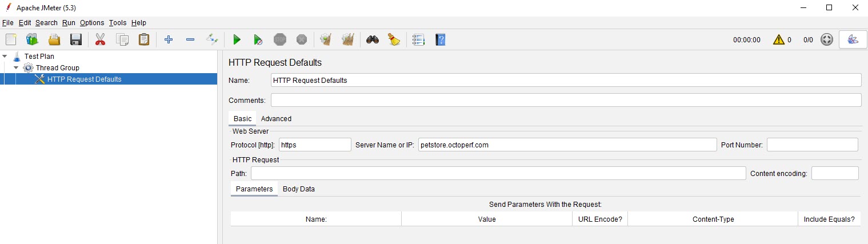Screen dimensions: 868x244
Task: Open the Options menu
Action: (x=92, y=23)
